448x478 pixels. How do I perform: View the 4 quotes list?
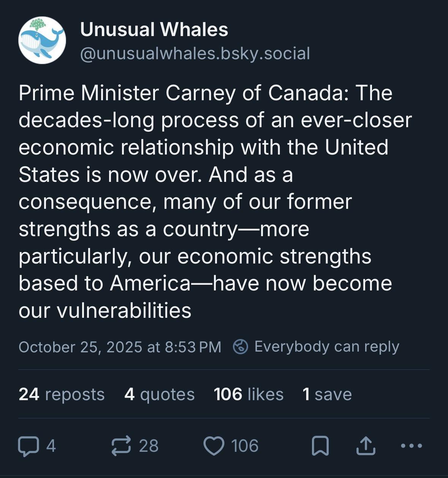tap(159, 394)
